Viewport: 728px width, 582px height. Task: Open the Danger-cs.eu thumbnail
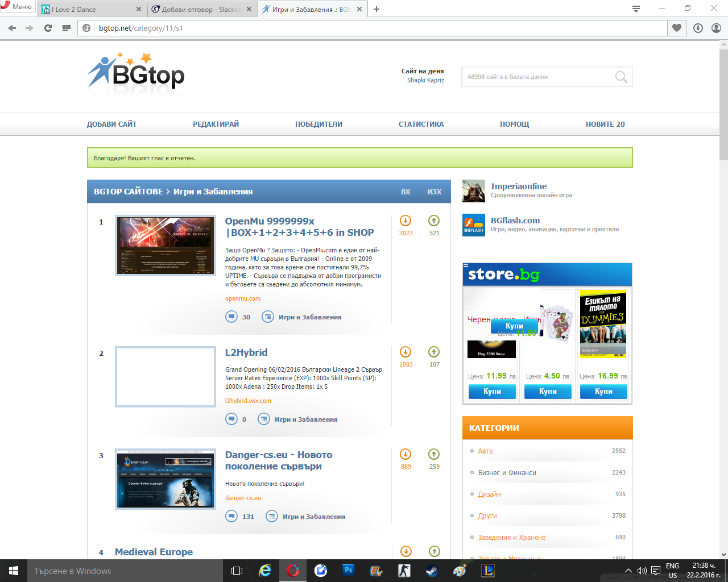pos(166,479)
